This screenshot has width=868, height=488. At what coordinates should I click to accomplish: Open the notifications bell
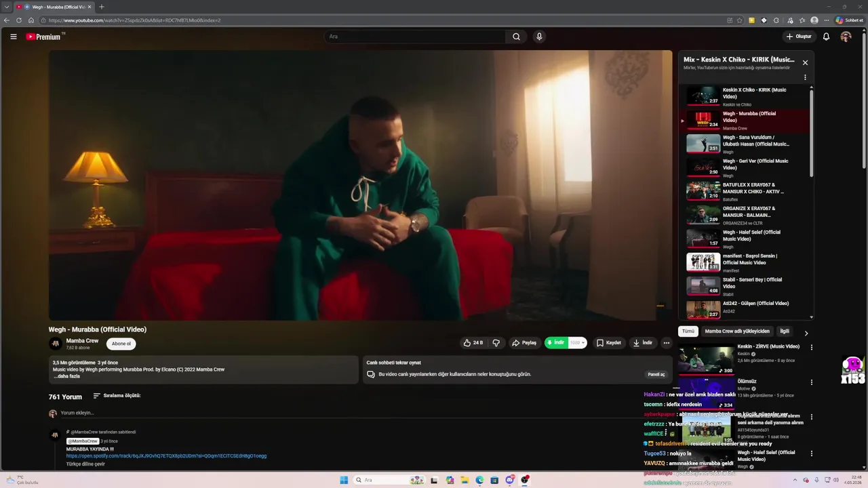click(x=826, y=37)
